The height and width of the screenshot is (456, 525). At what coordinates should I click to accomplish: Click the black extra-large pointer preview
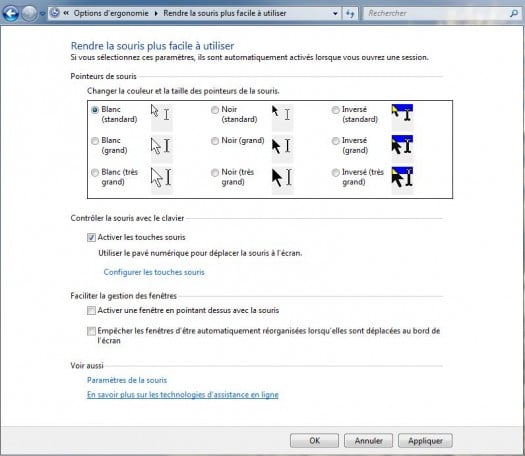(283, 180)
